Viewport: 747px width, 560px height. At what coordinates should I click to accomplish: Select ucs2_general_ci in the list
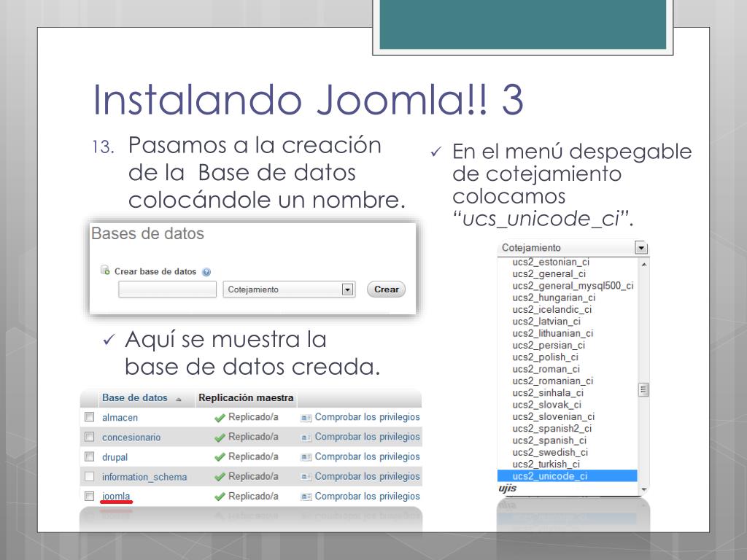click(549, 274)
